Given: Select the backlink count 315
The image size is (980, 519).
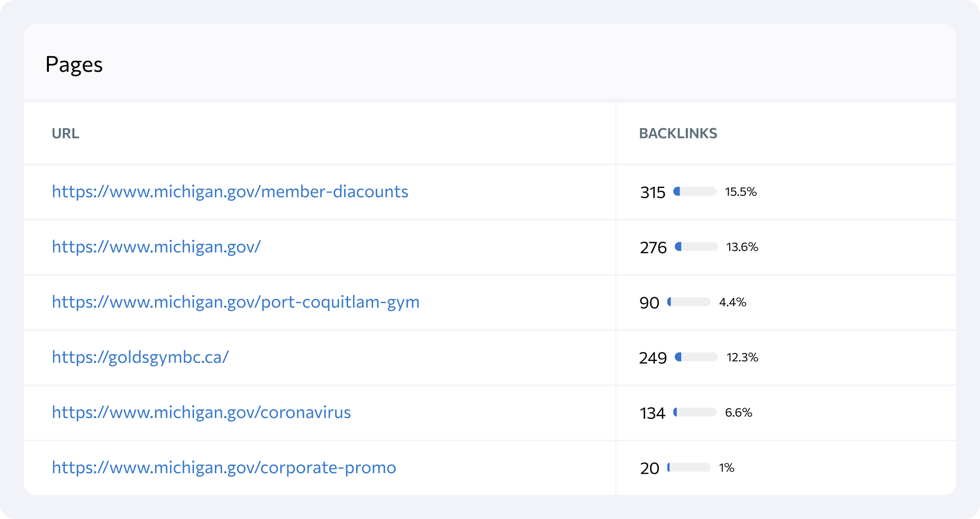Looking at the screenshot, I should 652,192.
